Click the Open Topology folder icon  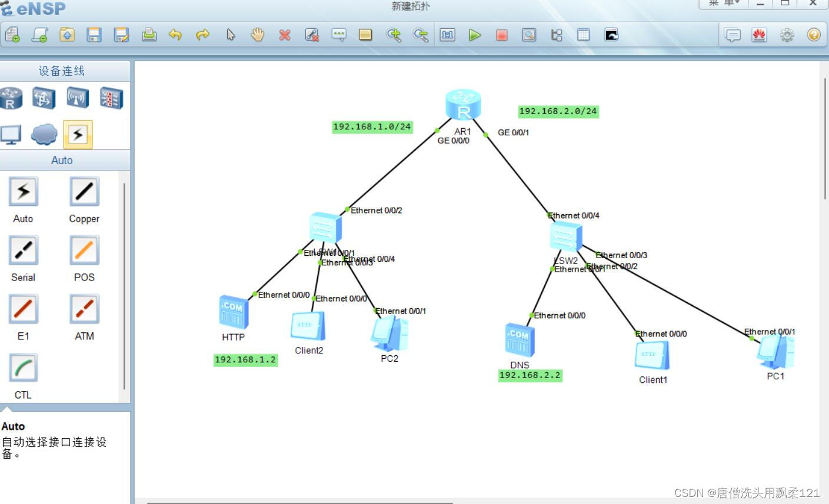click(67, 35)
